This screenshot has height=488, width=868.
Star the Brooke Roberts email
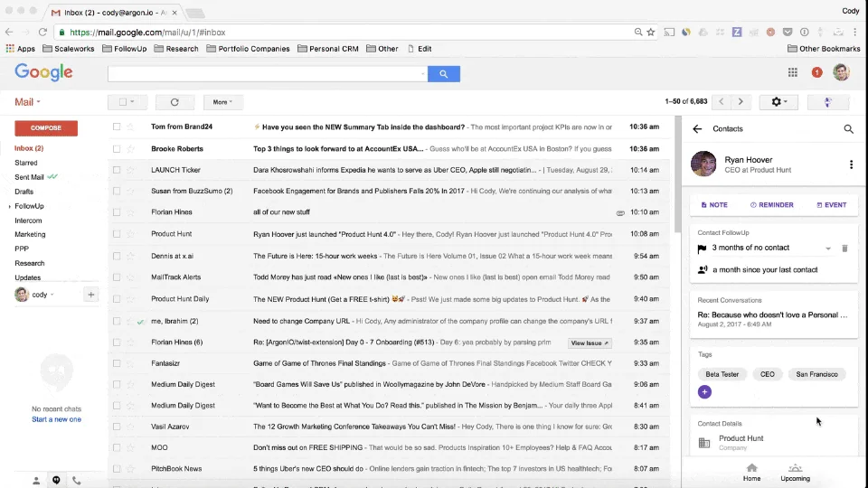130,149
